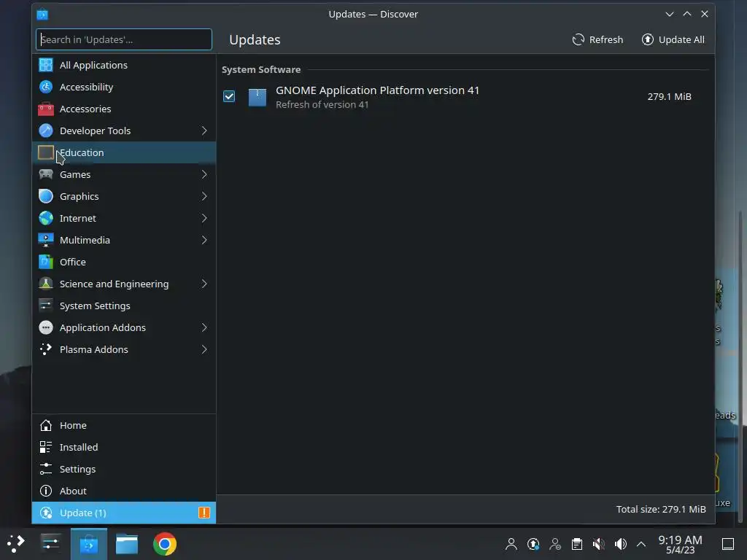The width and height of the screenshot is (747, 560).
Task: Click the Application Addons icon
Action: [x=46, y=327]
